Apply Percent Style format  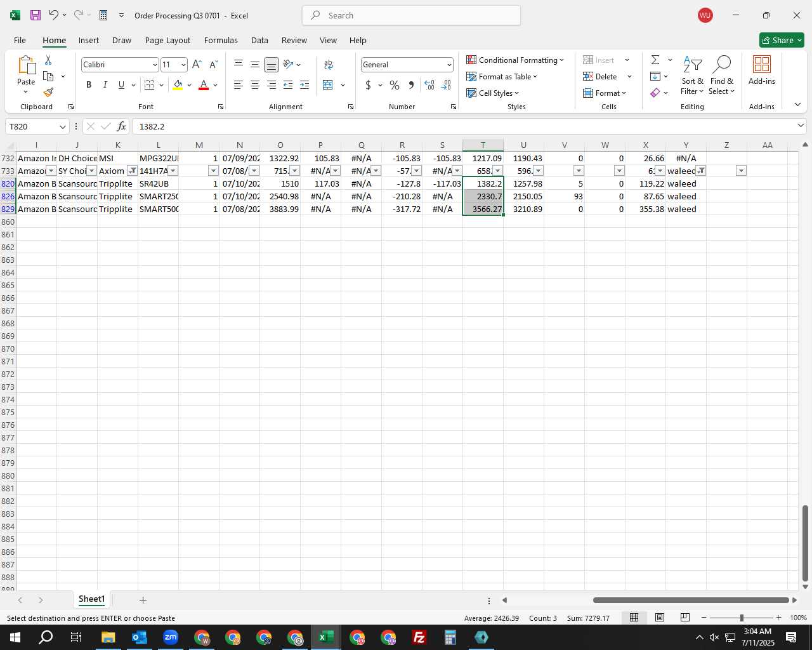click(395, 85)
